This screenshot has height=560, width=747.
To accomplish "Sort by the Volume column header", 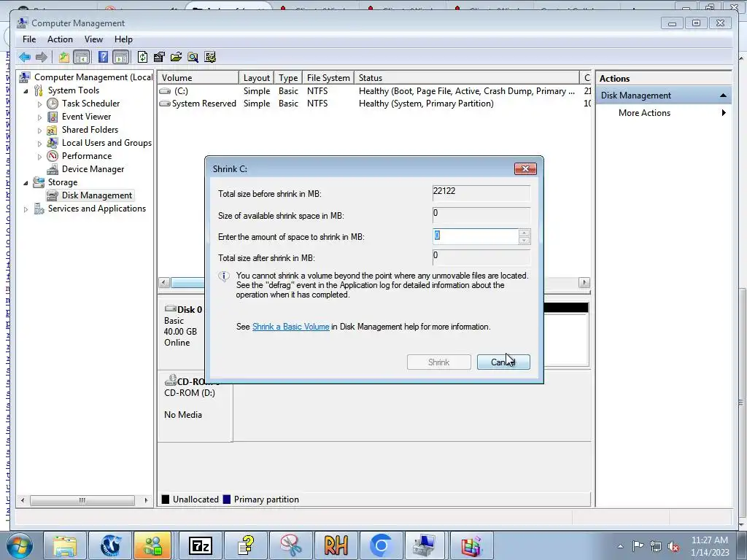I will 198,77.
